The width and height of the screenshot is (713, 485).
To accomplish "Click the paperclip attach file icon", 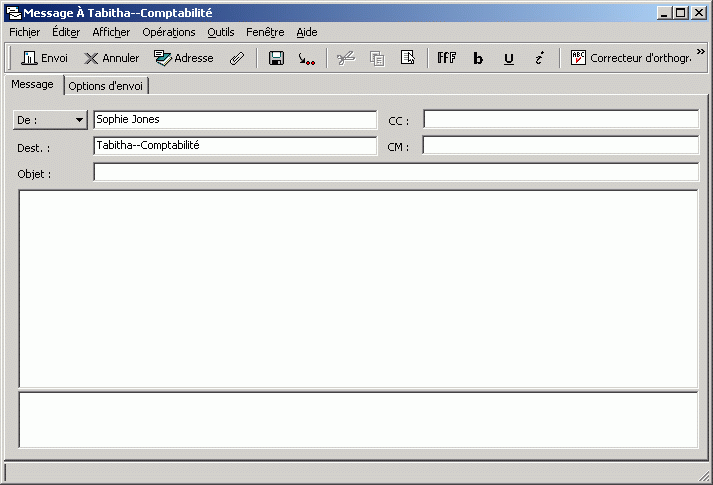I will click(x=237, y=58).
